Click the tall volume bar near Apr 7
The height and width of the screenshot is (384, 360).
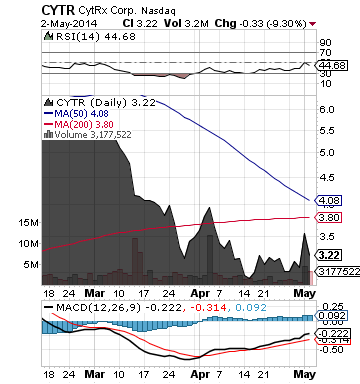coord(210,260)
